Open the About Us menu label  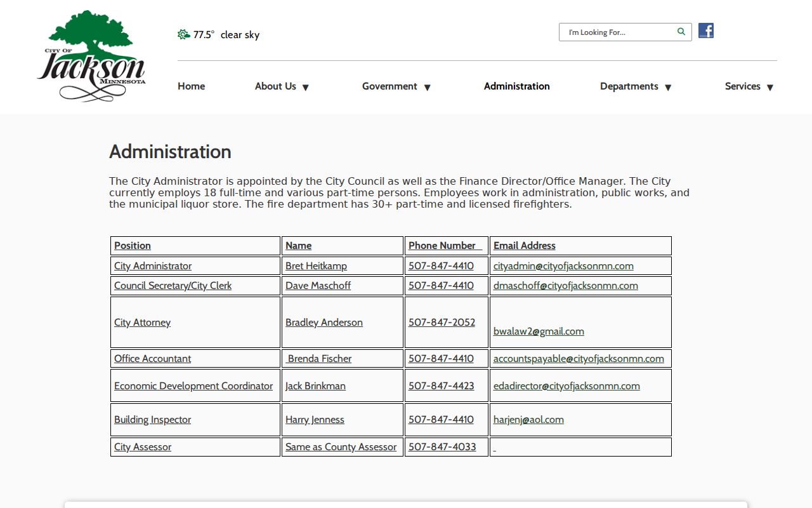[275, 86]
